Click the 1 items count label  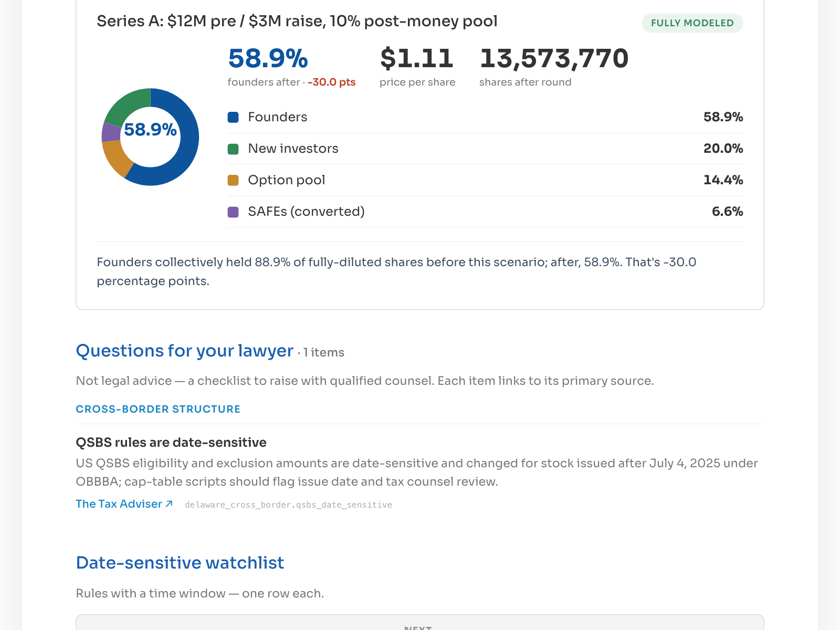[323, 353]
